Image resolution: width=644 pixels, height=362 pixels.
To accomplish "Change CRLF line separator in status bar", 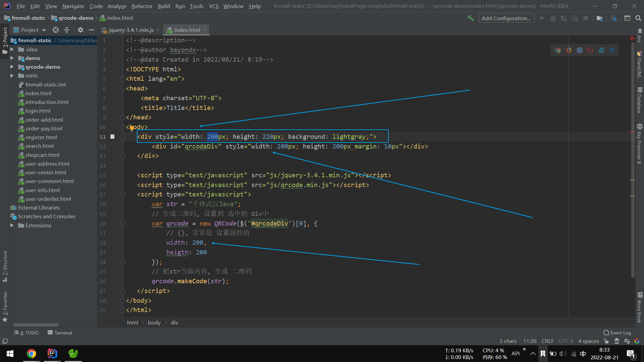I will [547, 341].
